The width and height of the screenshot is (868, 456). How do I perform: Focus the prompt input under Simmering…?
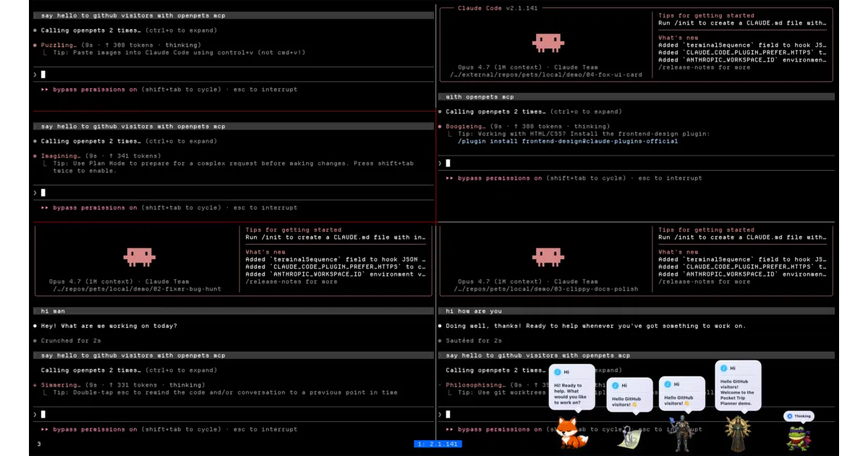[x=235, y=415]
